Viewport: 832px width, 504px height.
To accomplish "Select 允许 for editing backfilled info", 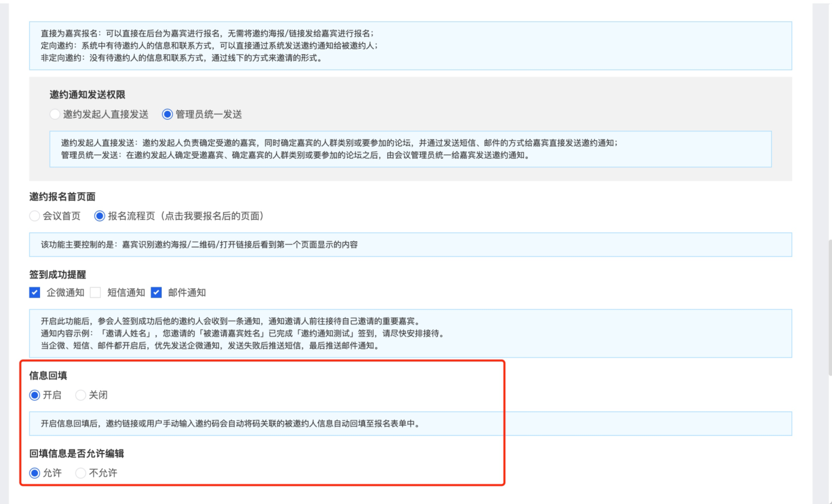I will click(35, 473).
